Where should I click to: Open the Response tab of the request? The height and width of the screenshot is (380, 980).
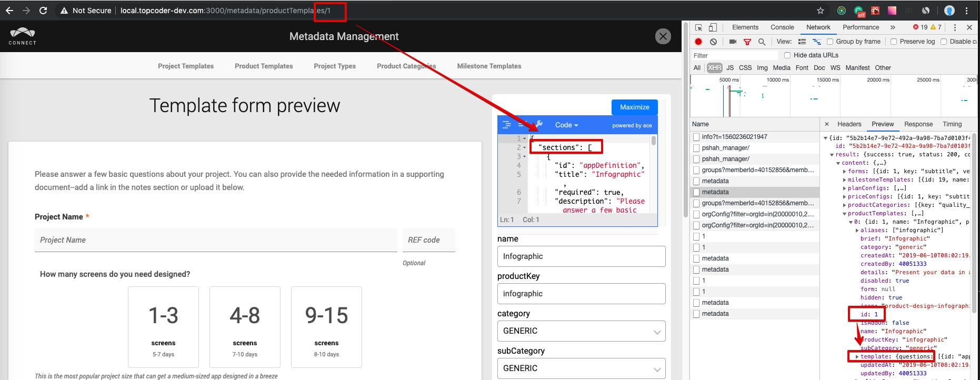(x=918, y=124)
